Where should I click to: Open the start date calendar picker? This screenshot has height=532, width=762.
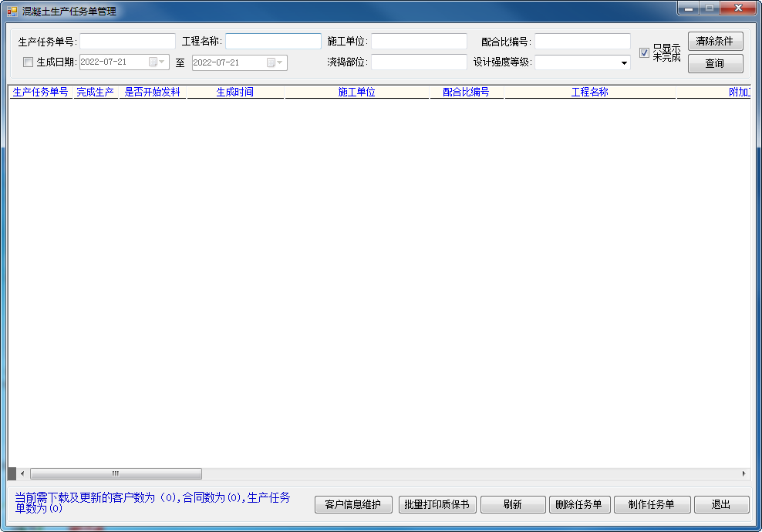pos(157,62)
